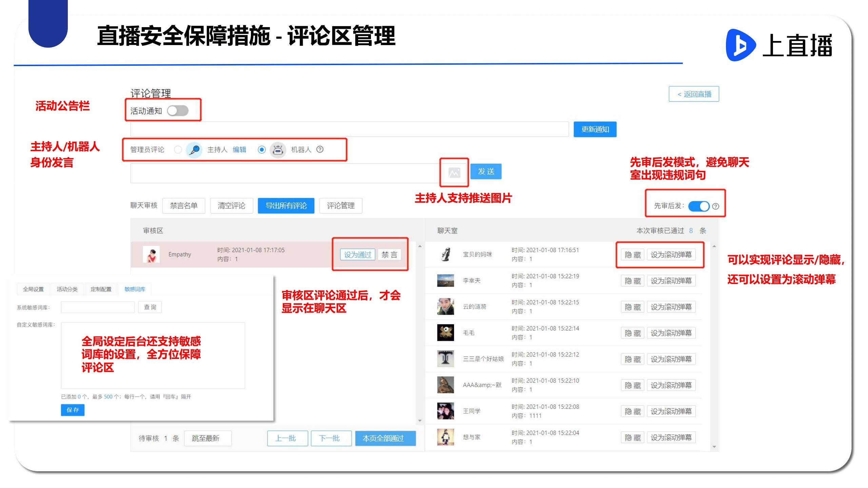Viewport: 868px width, 488px height.
Task: Set 宝贝的妈咪's comment as 滚动弹幕
Action: click(671, 255)
